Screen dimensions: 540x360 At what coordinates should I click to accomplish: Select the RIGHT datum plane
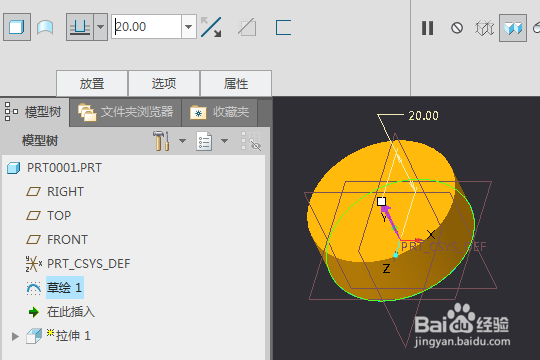tap(65, 192)
